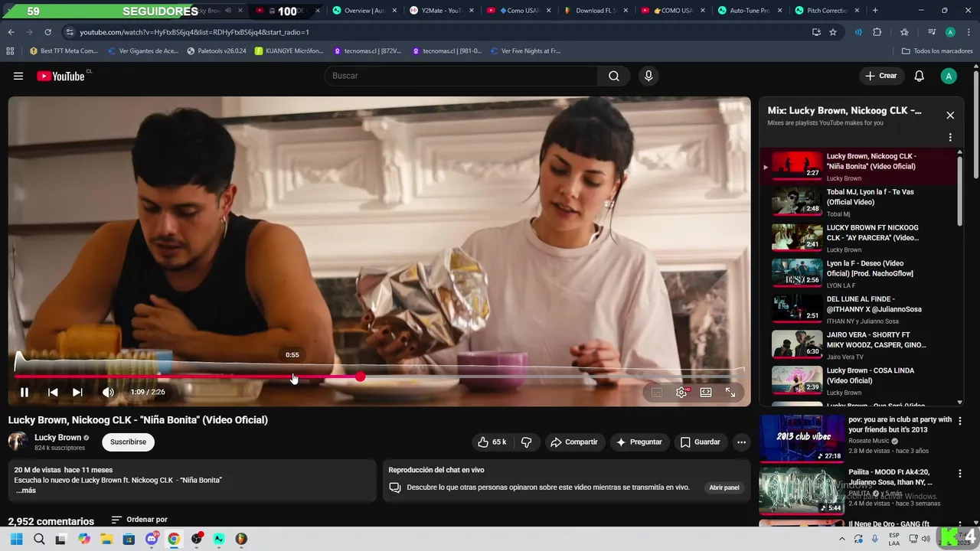This screenshot has width=980, height=551.
Task: Click the Compartir share button
Action: (574, 442)
